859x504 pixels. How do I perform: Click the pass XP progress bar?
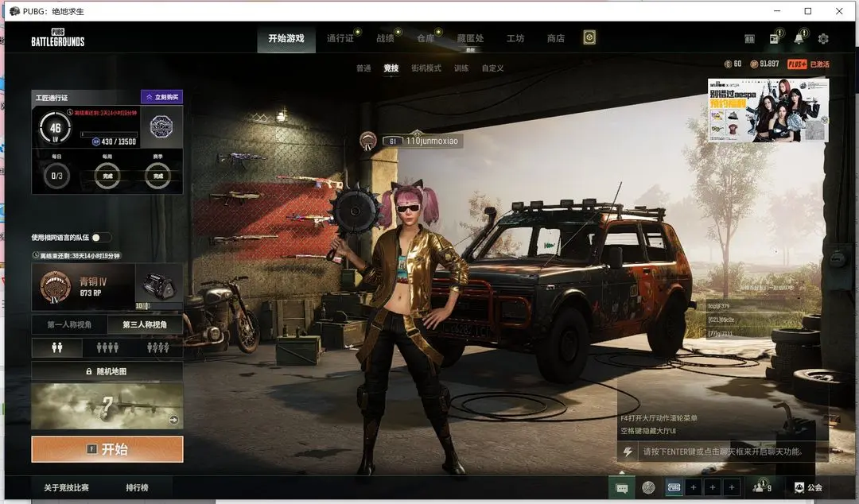110,134
